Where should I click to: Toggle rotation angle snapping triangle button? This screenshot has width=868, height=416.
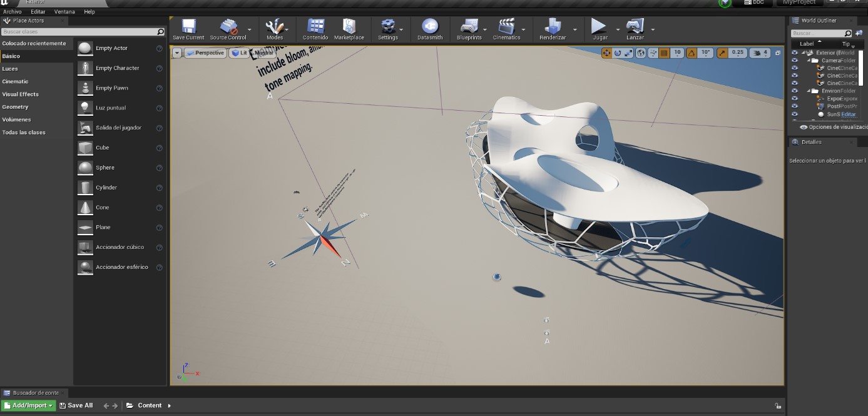click(x=692, y=53)
